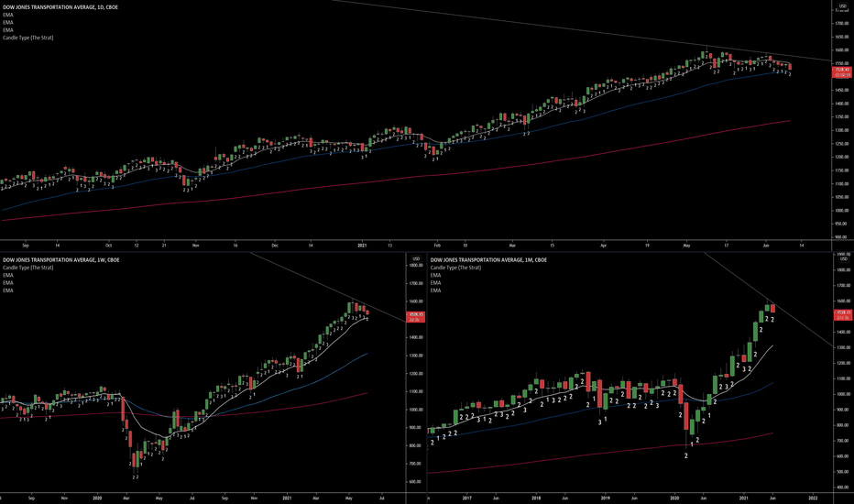The height and width of the screenshot is (504, 854).
Task: Click 'Apr' on the daily chart time axis
Action: coord(604,246)
